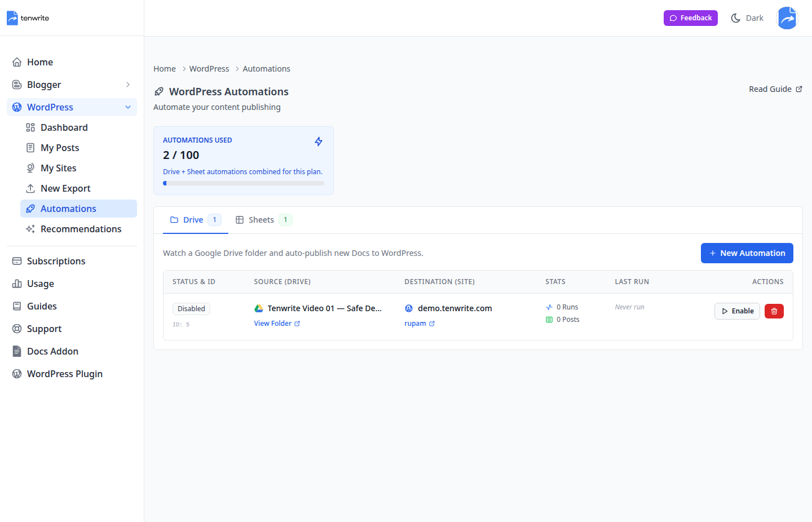Click the automations used progress bar

(x=244, y=183)
